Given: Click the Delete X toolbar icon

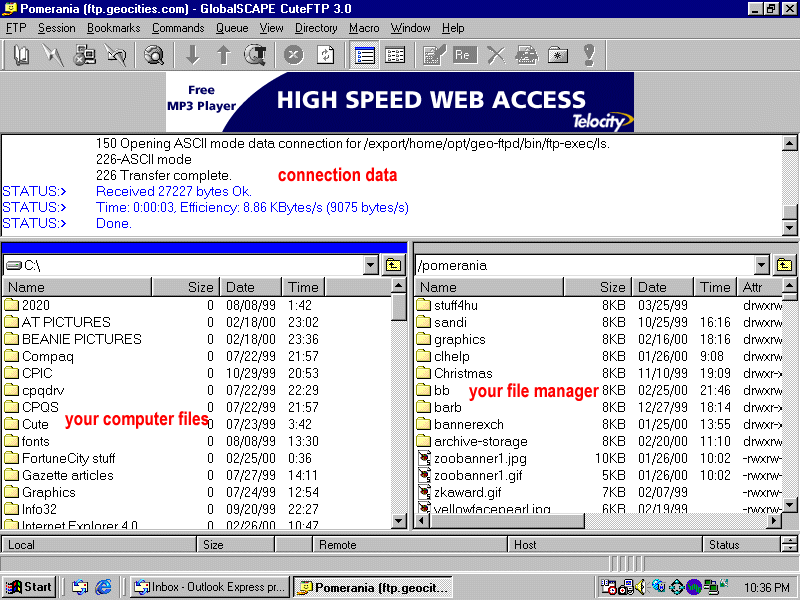Looking at the screenshot, I should 495,56.
